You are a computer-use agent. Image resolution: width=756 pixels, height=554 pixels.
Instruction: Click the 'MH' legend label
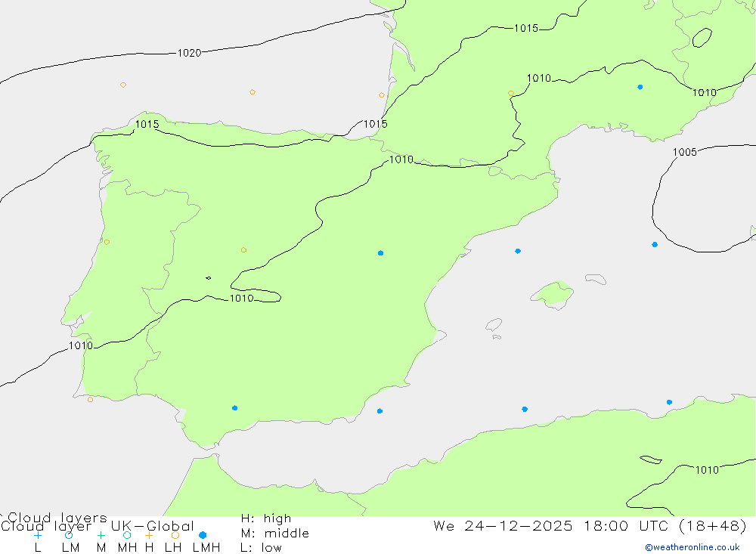pyautogui.click(x=127, y=548)
